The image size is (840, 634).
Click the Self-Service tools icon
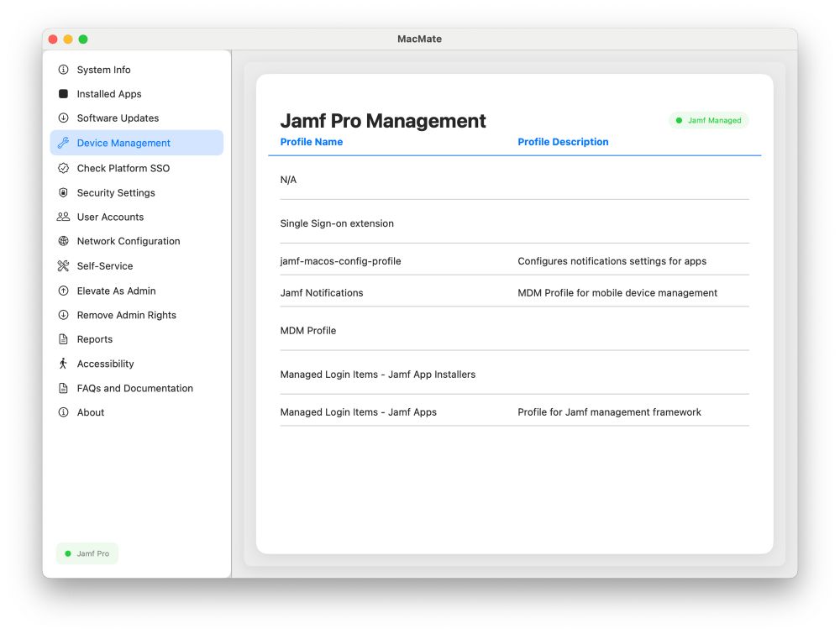pos(63,265)
